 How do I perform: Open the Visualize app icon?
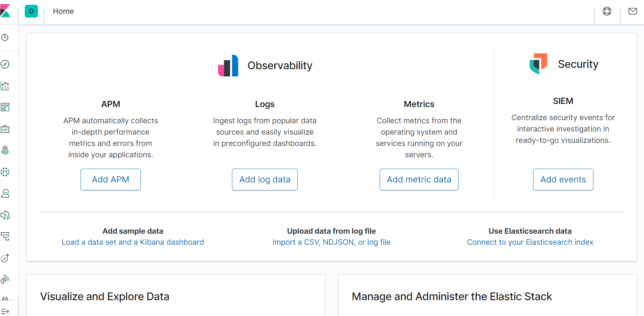tap(5, 86)
